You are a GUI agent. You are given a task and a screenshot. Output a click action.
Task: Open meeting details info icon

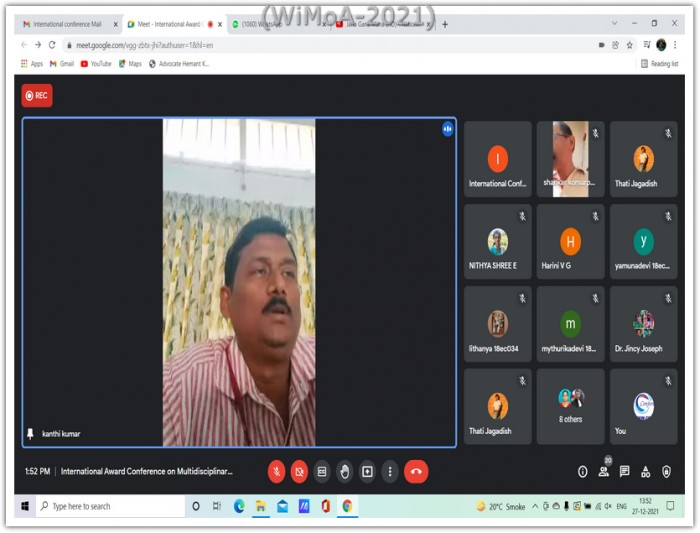[x=583, y=472]
